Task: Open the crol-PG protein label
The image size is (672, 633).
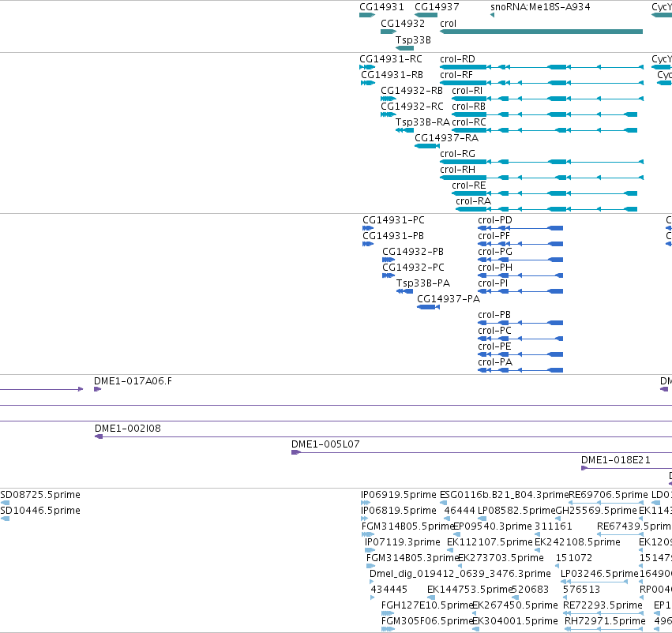Action: (495, 252)
